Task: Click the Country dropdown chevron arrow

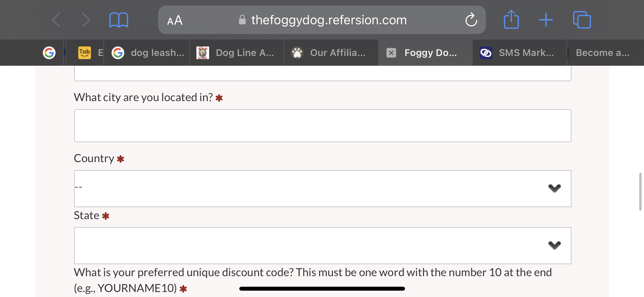Action: tap(554, 188)
